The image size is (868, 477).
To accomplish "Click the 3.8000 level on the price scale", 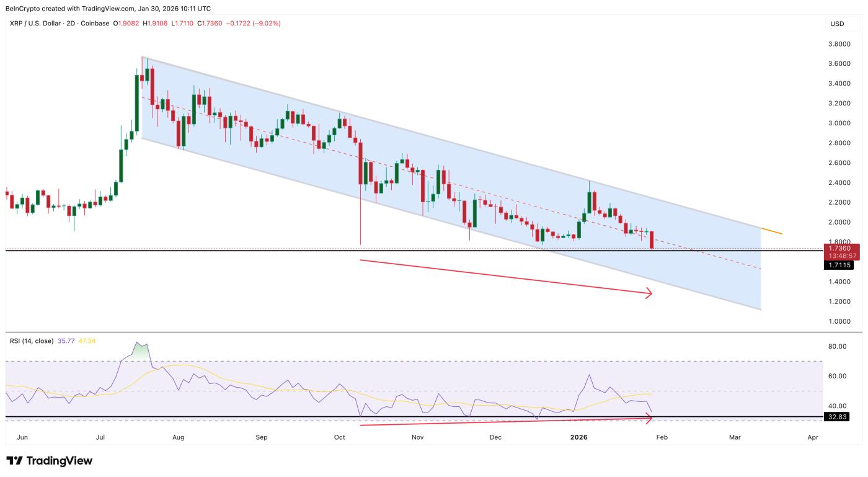I will pos(838,45).
